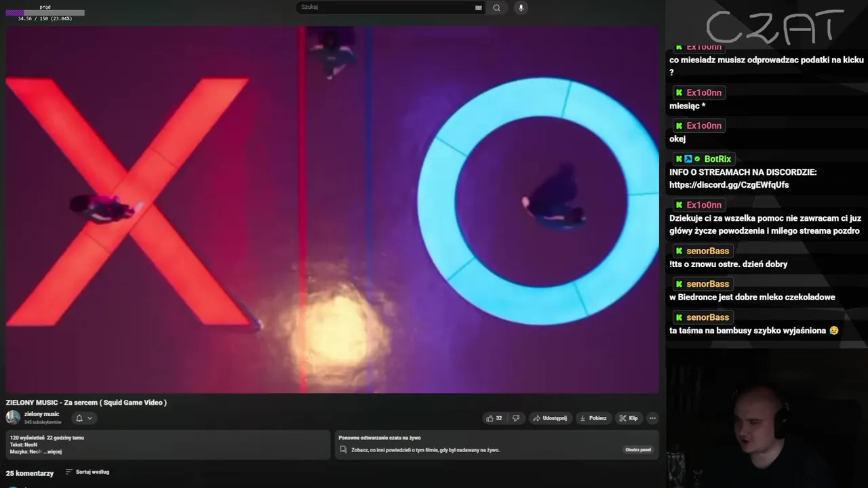Create a clip with Klip button
868x488 pixels.
pos(629,418)
